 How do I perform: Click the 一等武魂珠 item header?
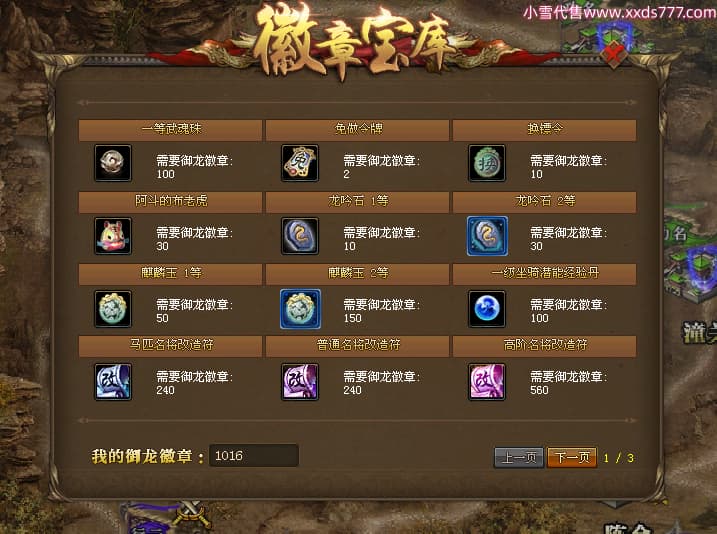coord(171,130)
